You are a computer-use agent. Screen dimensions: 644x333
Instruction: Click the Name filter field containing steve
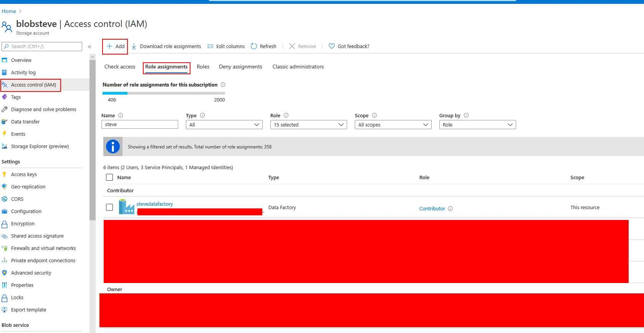click(140, 125)
